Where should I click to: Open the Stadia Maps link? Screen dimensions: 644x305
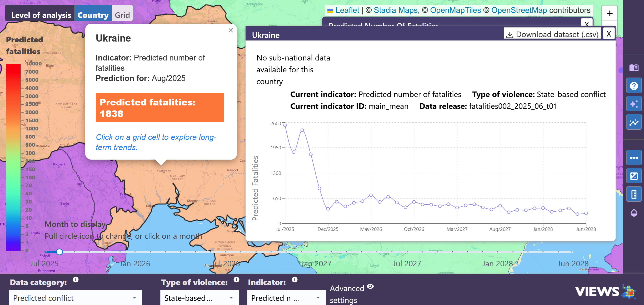[396, 10]
